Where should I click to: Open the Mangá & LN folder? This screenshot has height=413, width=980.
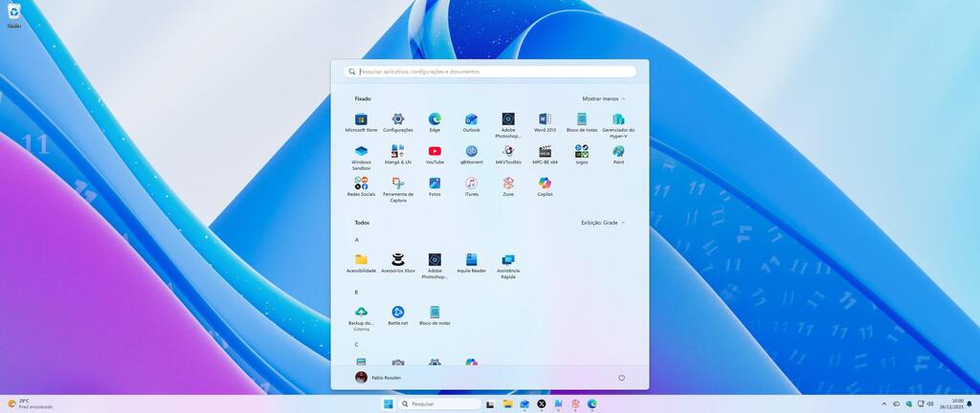point(398,155)
